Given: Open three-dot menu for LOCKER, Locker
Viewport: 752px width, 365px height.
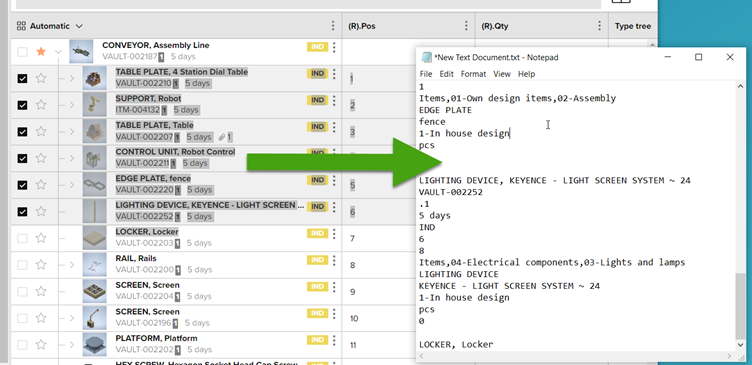Looking at the screenshot, I should [334, 233].
